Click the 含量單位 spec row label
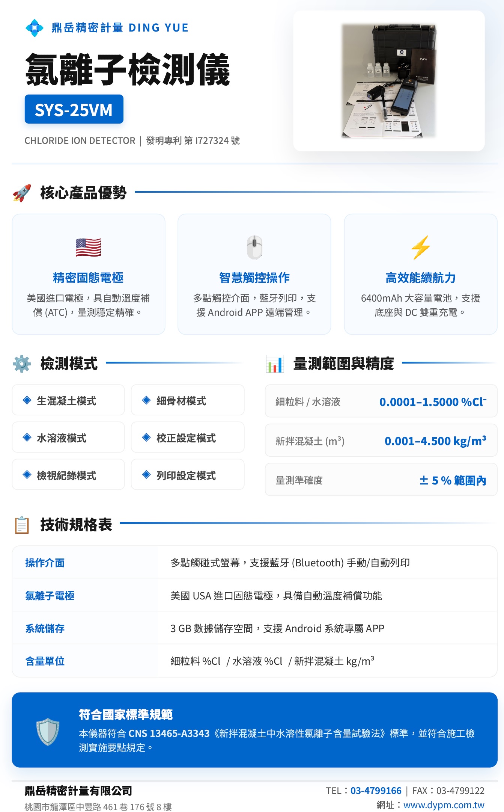Viewport: 504px width, 812px height. pos(45,661)
